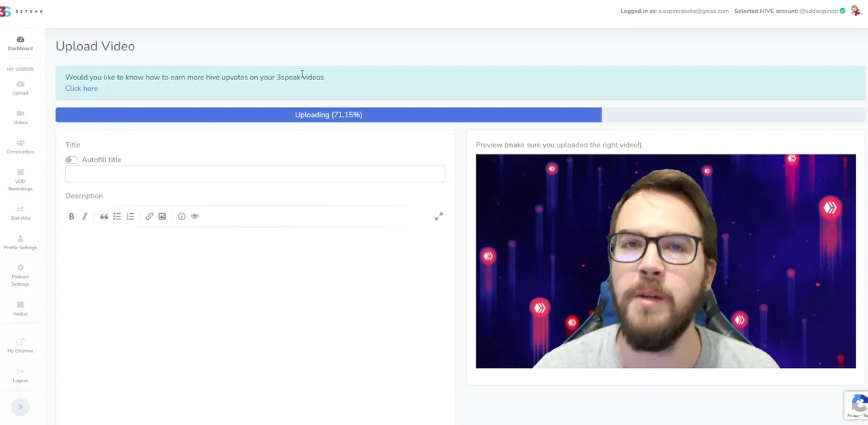Click into the Title input field
868x425 pixels.
pyautogui.click(x=255, y=174)
